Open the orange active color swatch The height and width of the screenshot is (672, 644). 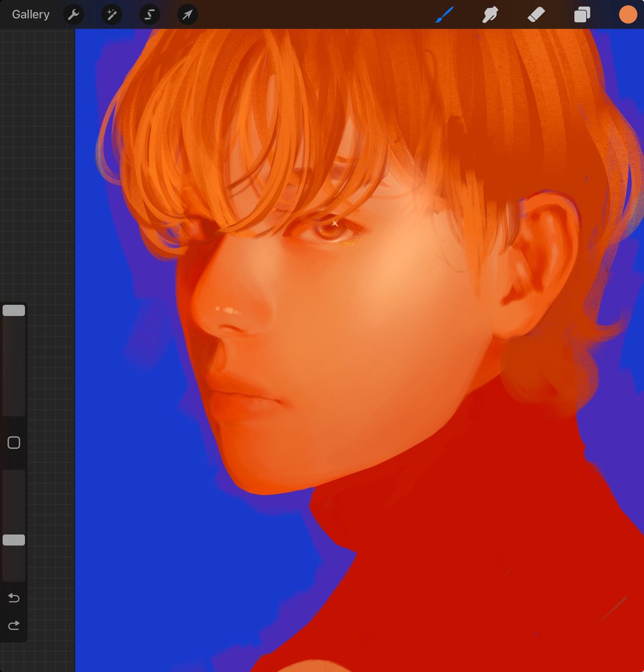pos(628,15)
